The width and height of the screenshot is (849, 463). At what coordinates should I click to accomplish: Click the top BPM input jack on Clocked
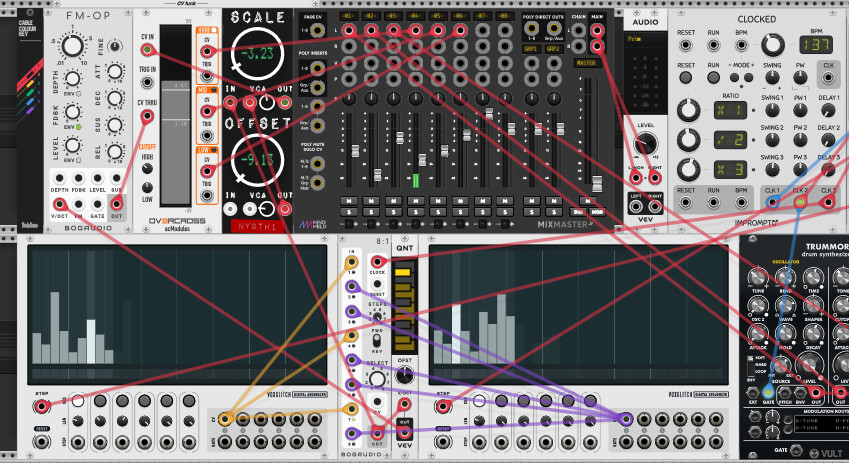tap(741, 44)
